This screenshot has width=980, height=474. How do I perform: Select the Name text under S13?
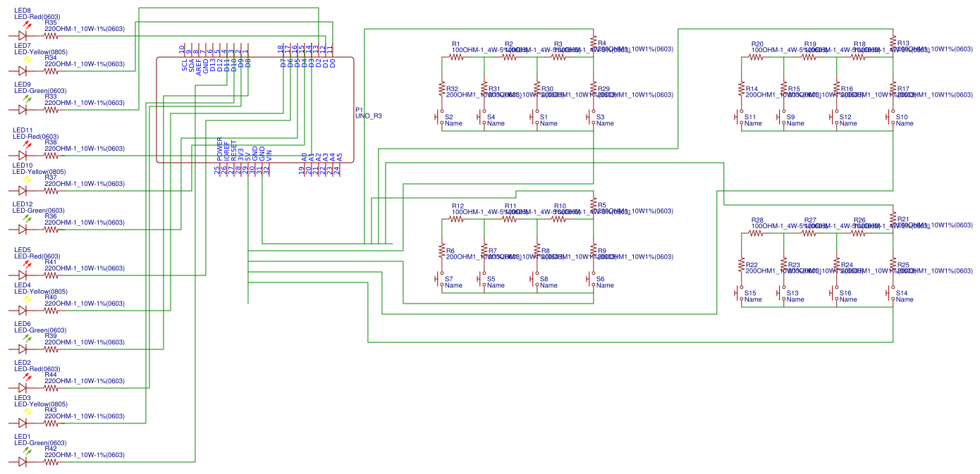coord(795,299)
